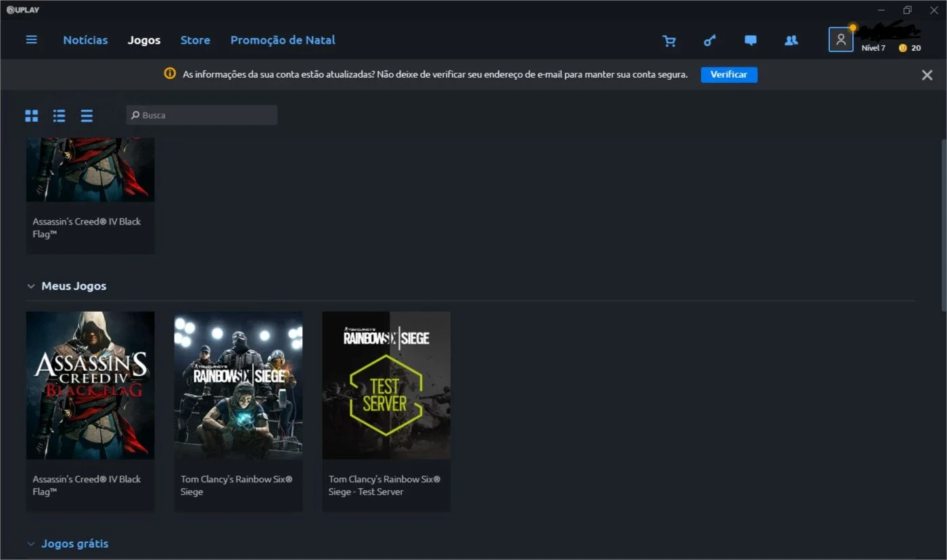
Task: Open Assassin's Creed IV cover under Meus Jogos
Action: [90, 386]
